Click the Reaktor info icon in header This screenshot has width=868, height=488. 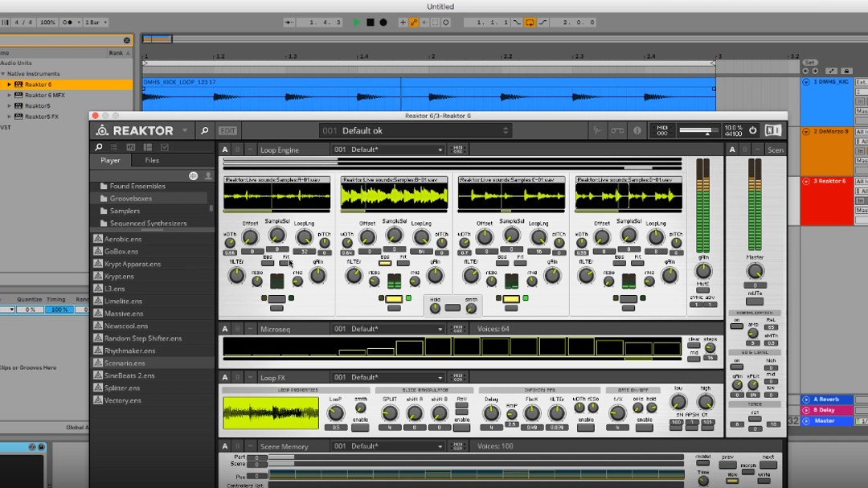pyautogui.click(x=637, y=131)
